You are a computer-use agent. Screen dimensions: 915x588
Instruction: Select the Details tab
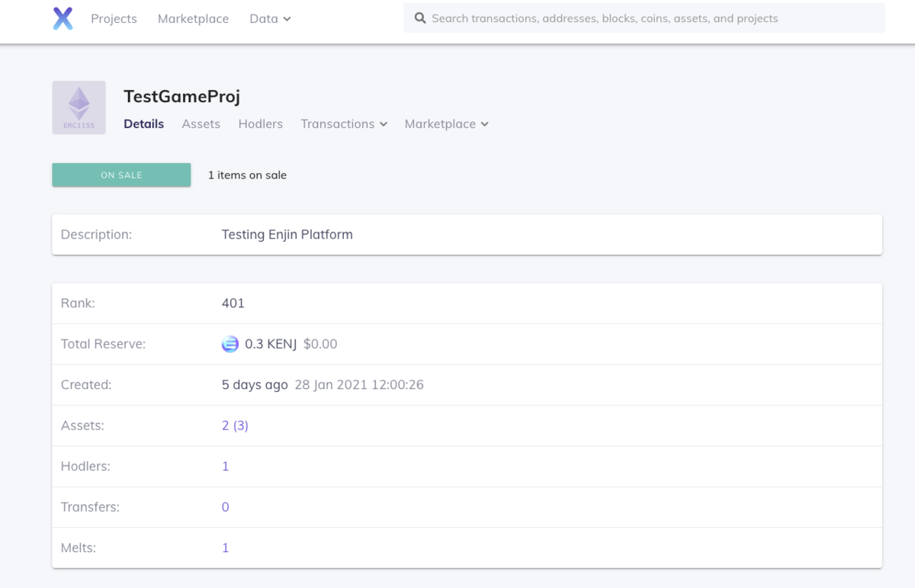click(143, 124)
